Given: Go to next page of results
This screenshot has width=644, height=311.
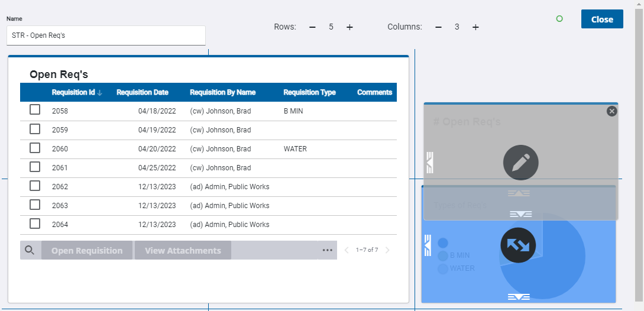Looking at the screenshot, I should [x=387, y=250].
